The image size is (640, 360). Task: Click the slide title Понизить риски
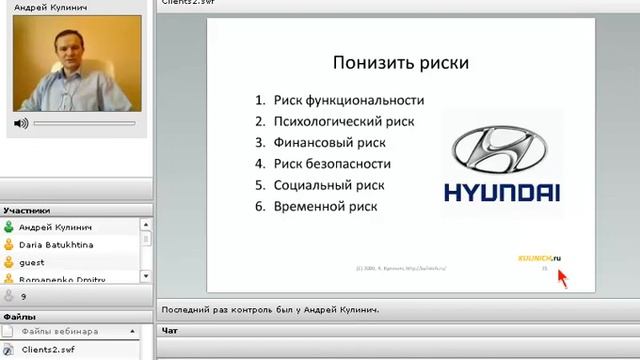pyautogui.click(x=401, y=63)
